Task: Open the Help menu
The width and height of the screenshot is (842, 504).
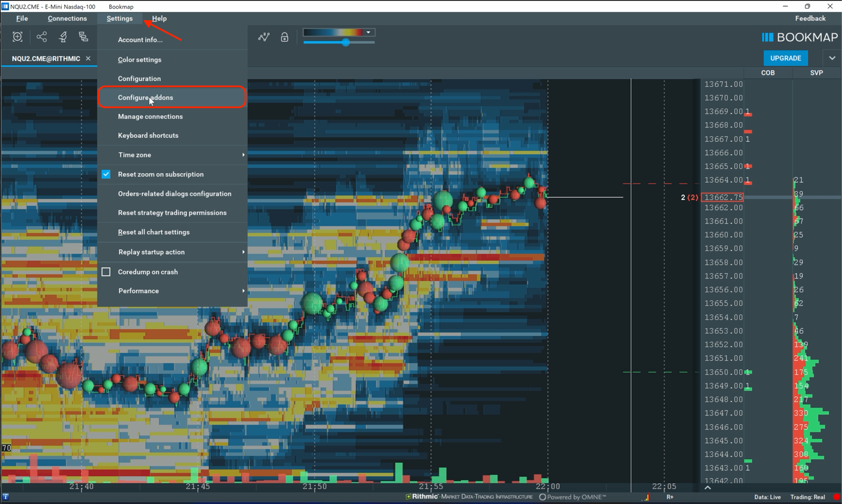Action: [159, 18]
